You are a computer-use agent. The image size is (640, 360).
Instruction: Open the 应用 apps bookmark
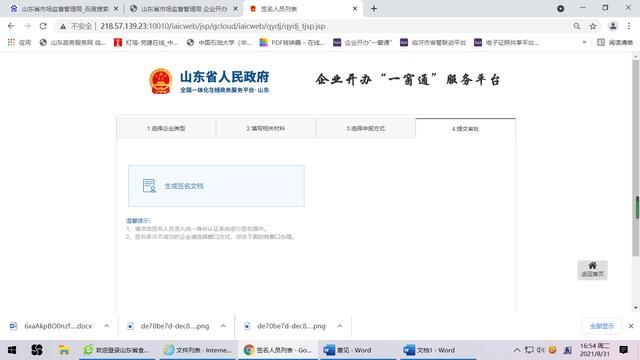click(19, 42)
